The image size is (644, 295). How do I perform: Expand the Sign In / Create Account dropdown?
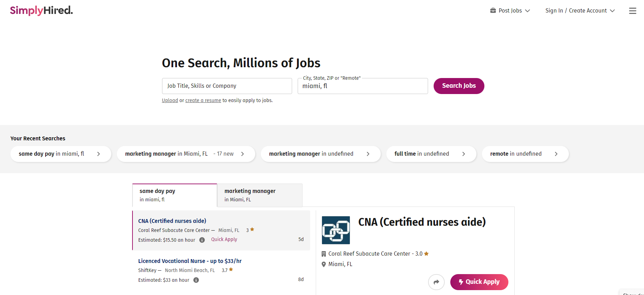(x=613, y=10)
